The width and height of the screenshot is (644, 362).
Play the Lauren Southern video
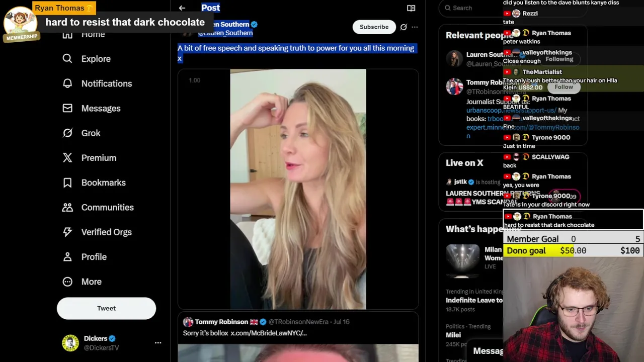pos(298,189)
